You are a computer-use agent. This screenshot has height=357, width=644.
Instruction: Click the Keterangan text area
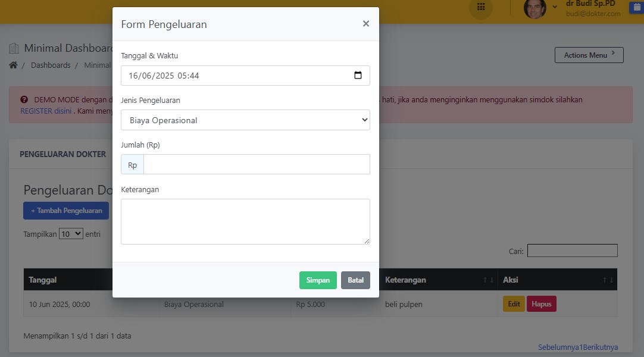[x=245, y=221]
